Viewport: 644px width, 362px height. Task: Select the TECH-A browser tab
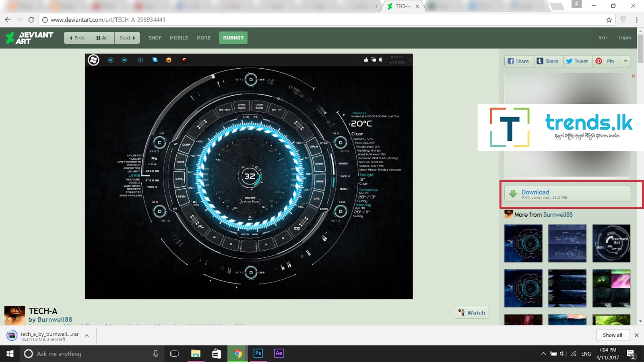403,6
